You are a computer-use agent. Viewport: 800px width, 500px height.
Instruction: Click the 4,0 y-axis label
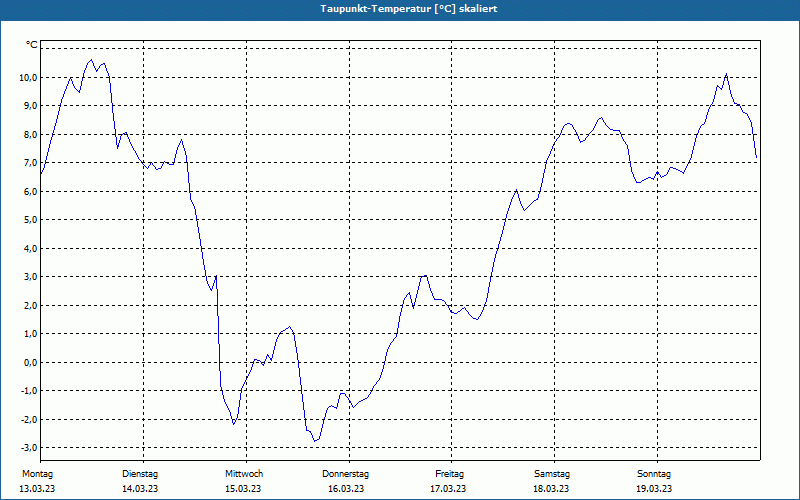pos(30,248)
